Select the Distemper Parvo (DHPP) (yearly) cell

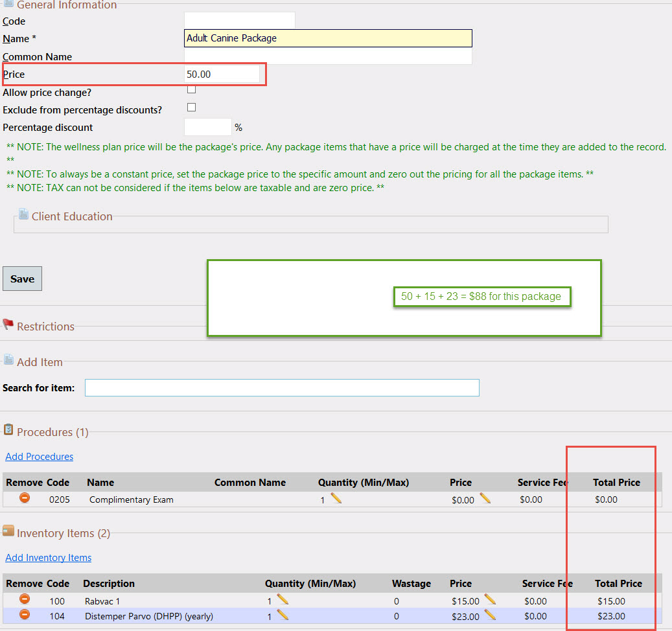pos(148,616)
